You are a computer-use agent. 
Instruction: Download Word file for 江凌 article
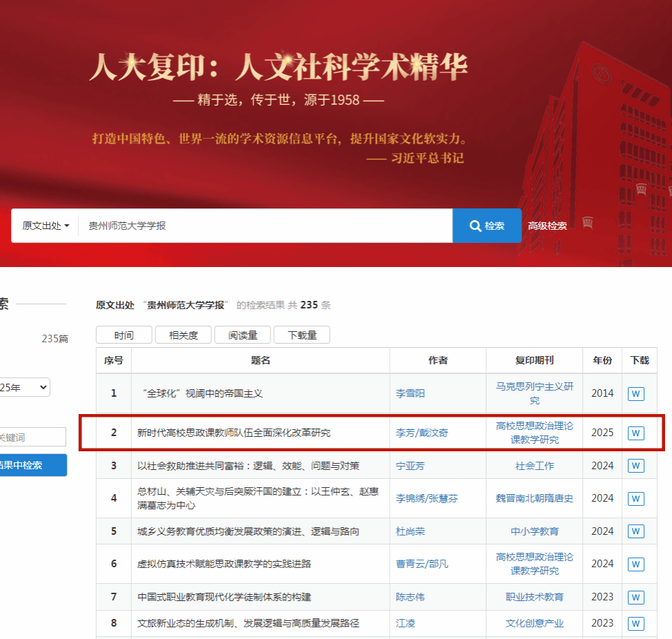635,623
